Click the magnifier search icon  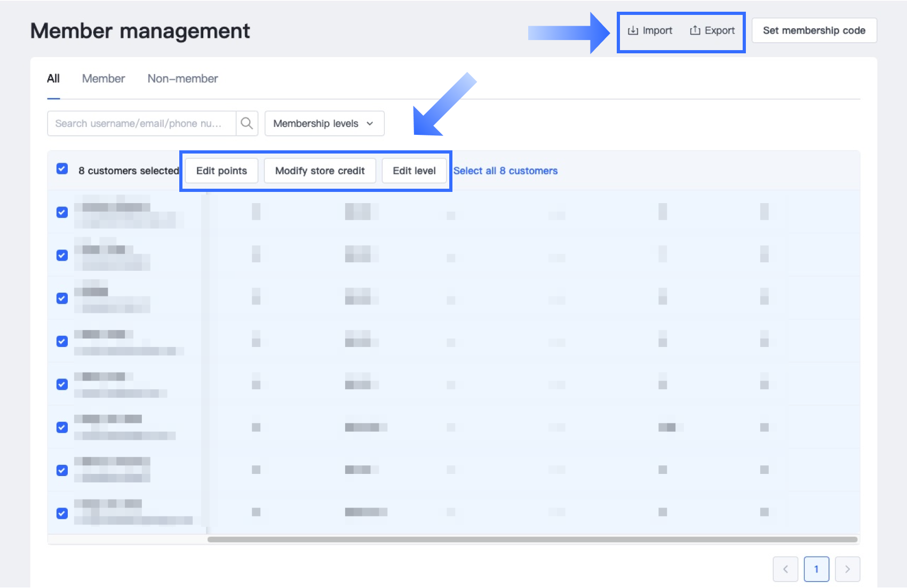tap(247, 123)
